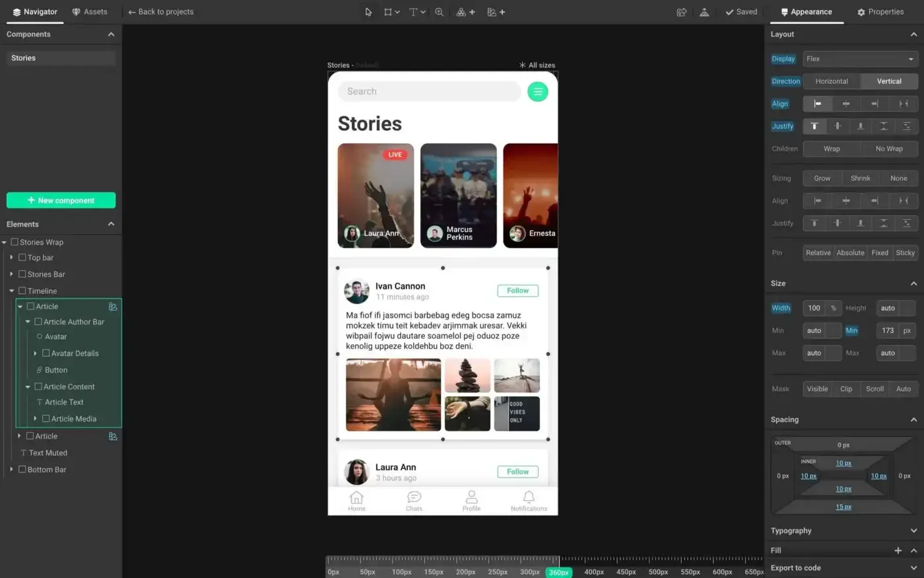This screenshot has height=578, width=924.
Task: Click the Min height field showing 173
Action: (888, 330)
